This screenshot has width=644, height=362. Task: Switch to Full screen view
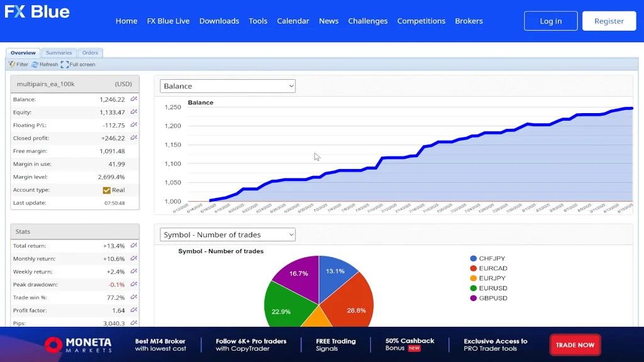click(x=78, y=65)
